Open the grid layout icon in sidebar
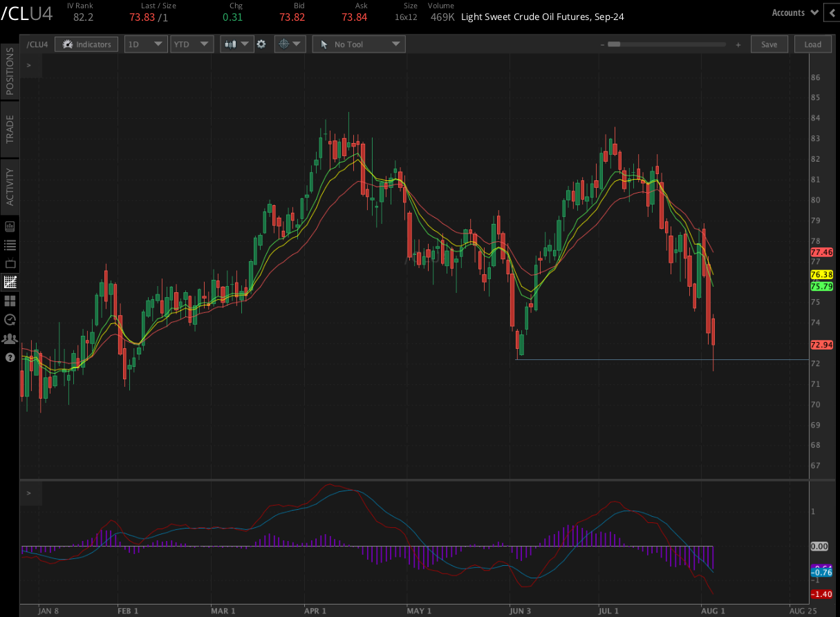This screenshot has height=617, width=840. 10,301
